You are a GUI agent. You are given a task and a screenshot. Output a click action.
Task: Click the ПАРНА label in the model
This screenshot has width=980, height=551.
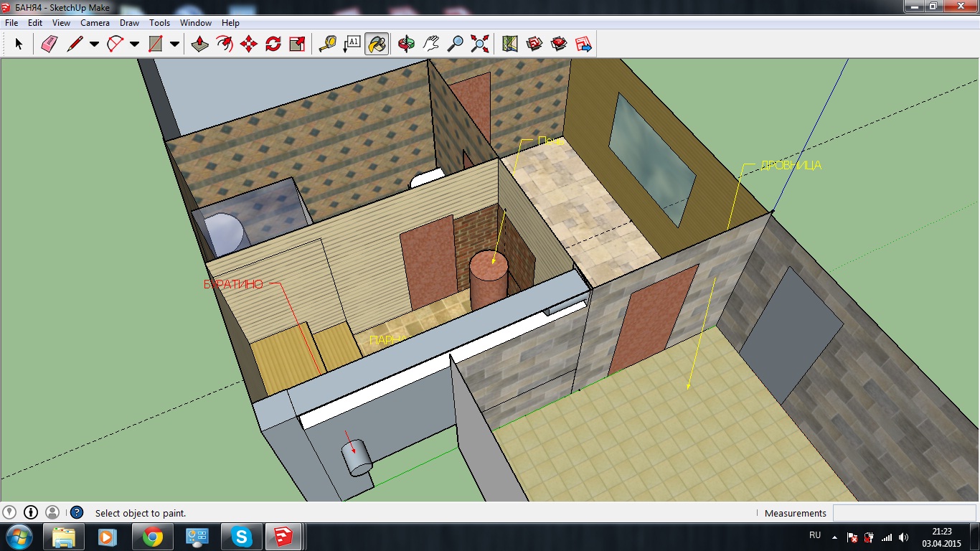tap(388, 340)
